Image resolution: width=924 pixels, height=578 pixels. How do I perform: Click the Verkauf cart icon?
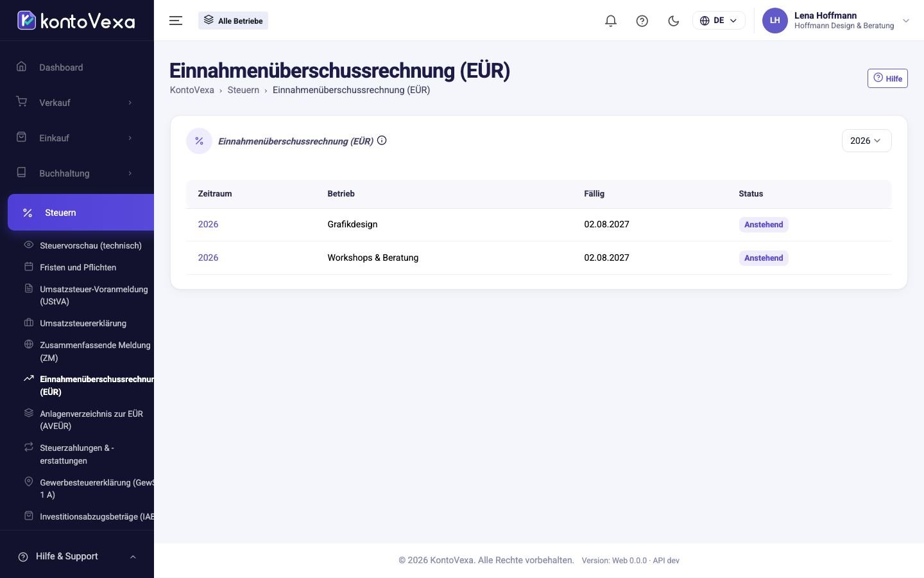(21, 102)
